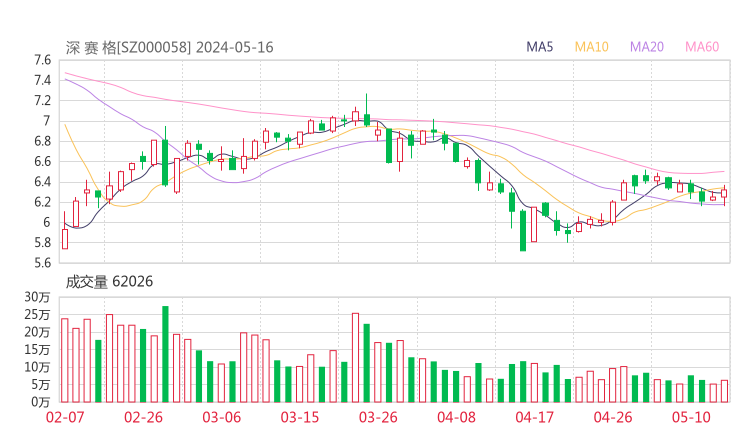Image resolution: width=740 pixels, height=440 pixels.
Task: Click the chart title 深赛格[SZ000058] 2024-05-16
Action: (169, 48)
